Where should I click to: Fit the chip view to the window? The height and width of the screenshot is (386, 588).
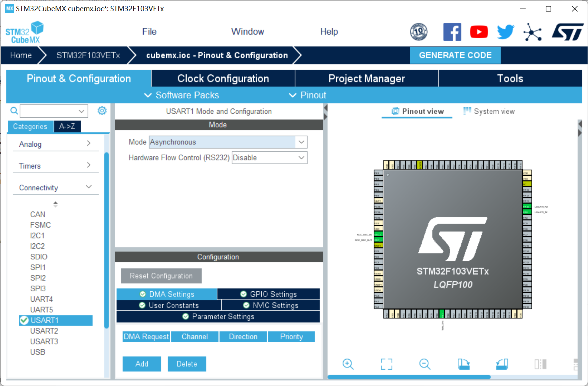pyautogui.click(x=386, y=364)
